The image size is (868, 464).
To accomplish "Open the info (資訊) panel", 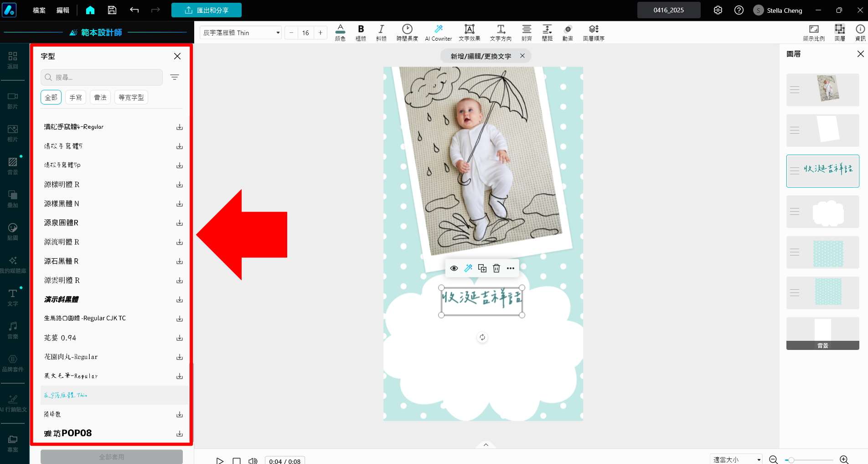I will [860, 32].
